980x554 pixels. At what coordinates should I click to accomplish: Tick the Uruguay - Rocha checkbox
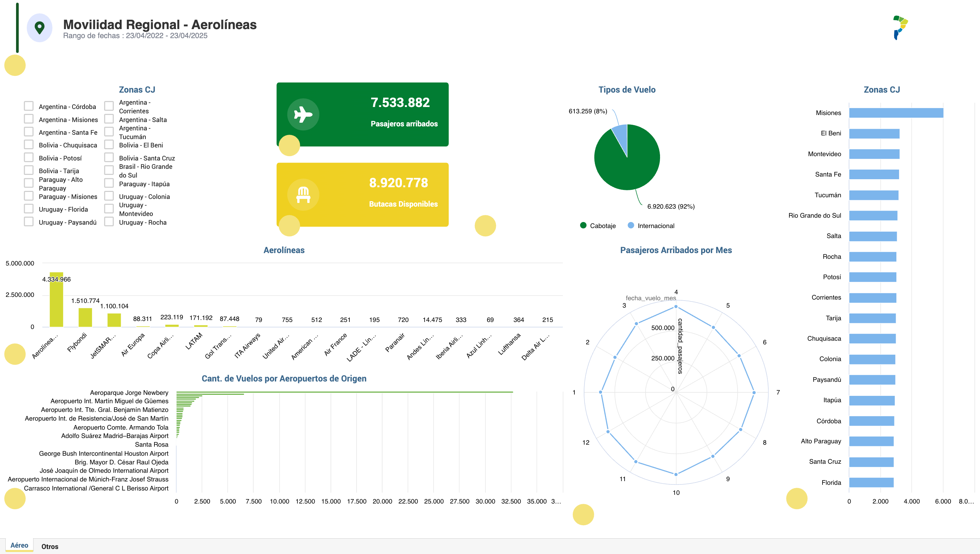[x=109, y=222]
